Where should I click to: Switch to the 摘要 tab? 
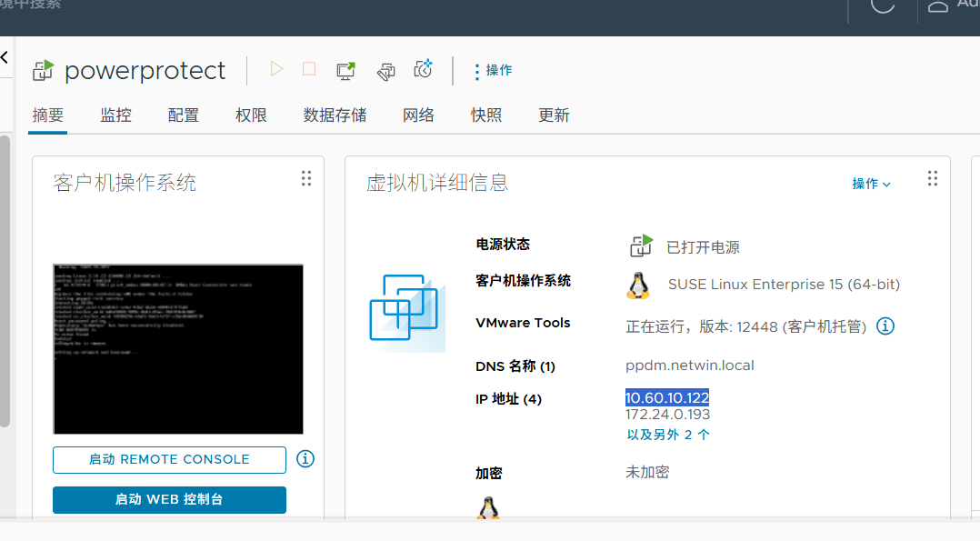(48, 115)
